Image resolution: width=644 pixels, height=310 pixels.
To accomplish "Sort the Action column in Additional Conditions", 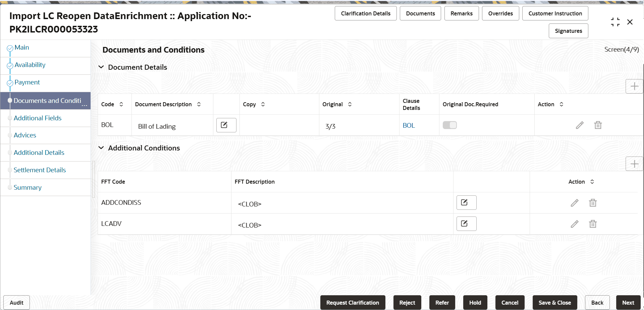I will click(x=592, y=182).
